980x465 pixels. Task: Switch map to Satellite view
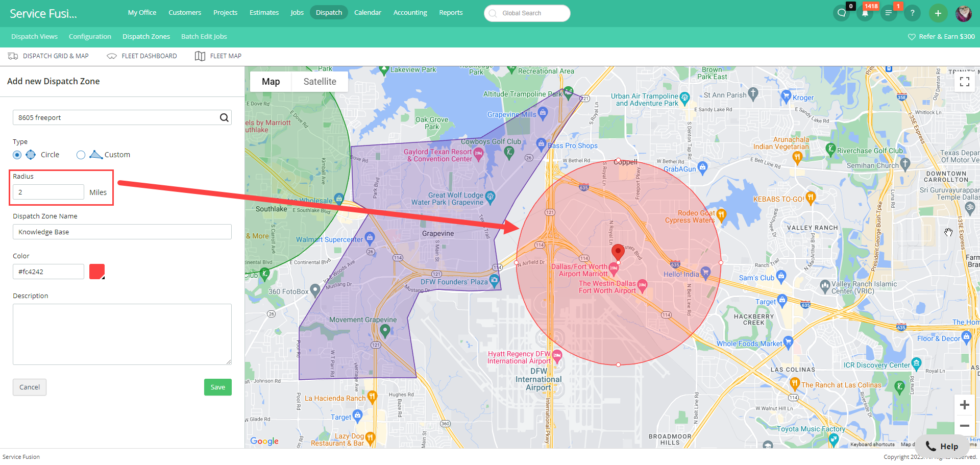[x=320, y=82]
